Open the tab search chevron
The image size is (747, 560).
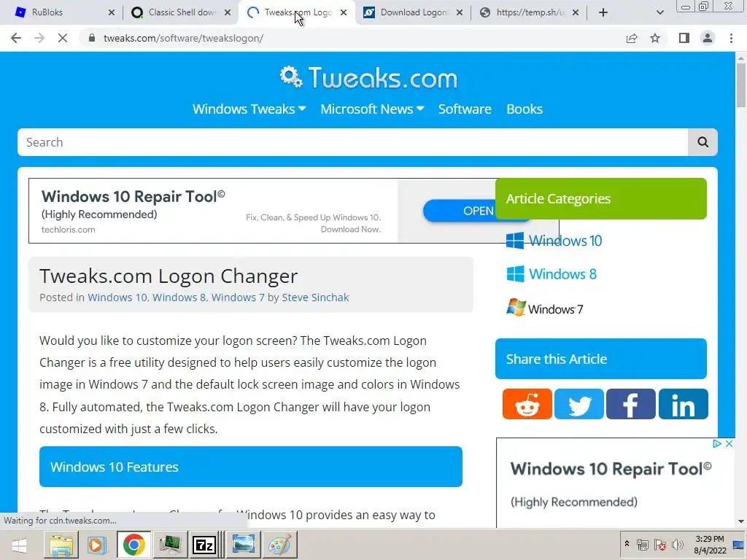[659, 12]
